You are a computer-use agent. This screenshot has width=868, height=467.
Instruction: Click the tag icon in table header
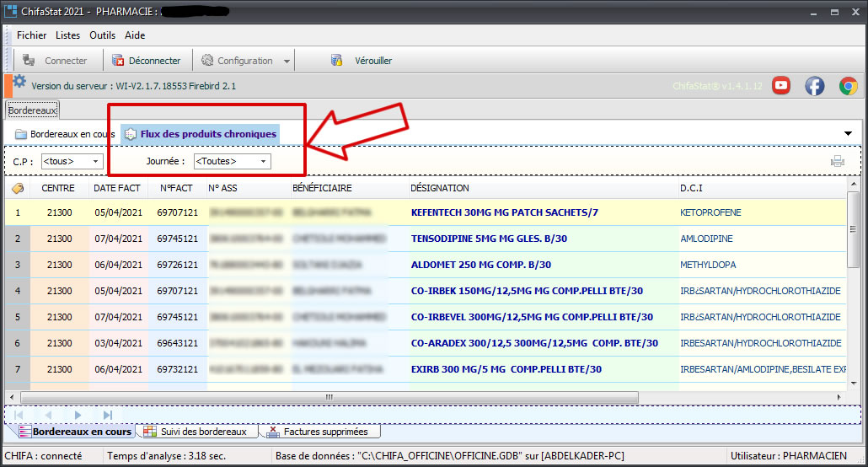(x=17, y=188)
